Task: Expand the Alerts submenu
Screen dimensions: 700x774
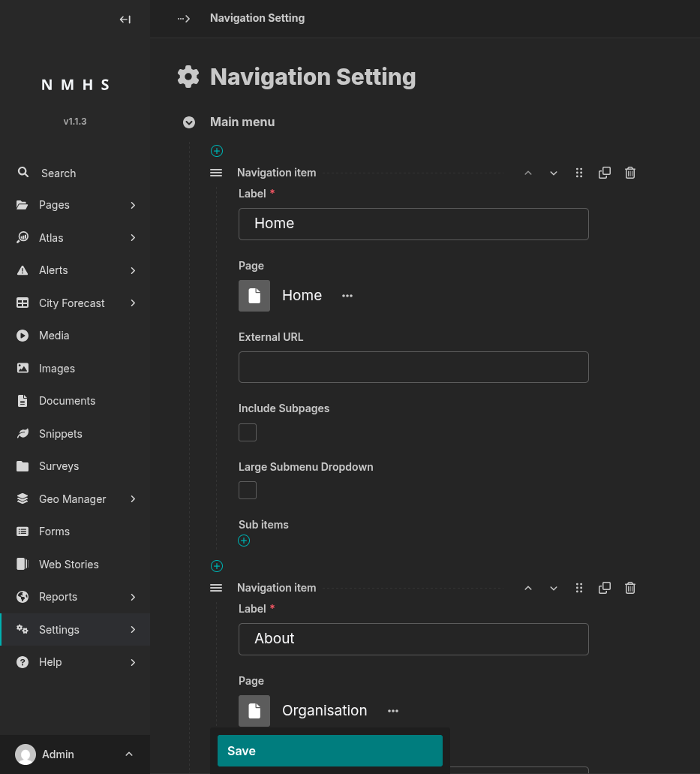Action: click(133, 270)
